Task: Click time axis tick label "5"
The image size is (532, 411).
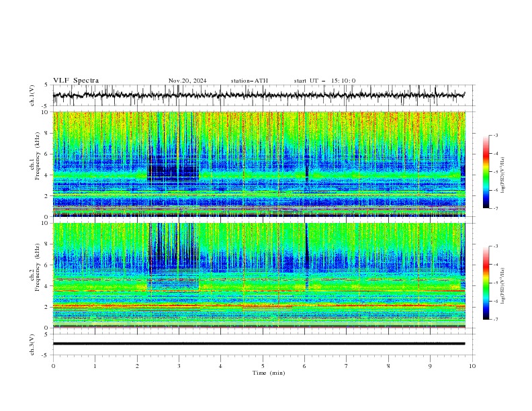Action: [263, 366]
